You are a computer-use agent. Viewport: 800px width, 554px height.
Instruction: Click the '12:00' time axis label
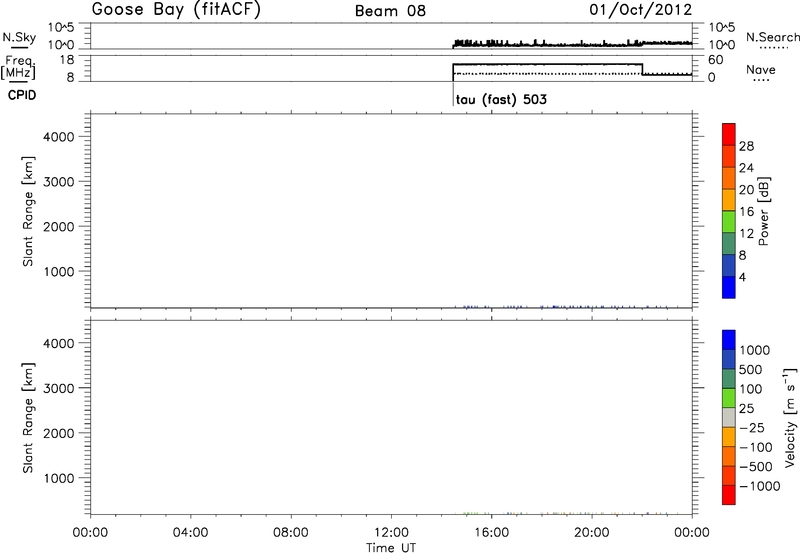click(x=391, y=533)
